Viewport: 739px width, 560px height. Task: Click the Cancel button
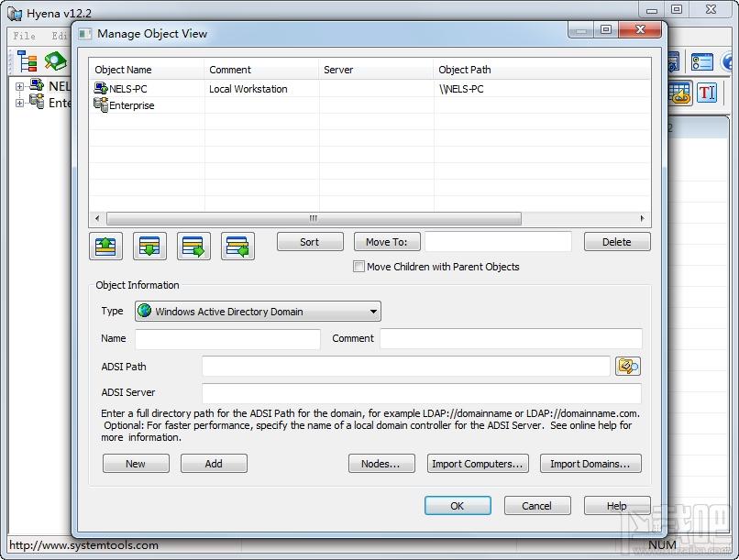pos(536,505)
